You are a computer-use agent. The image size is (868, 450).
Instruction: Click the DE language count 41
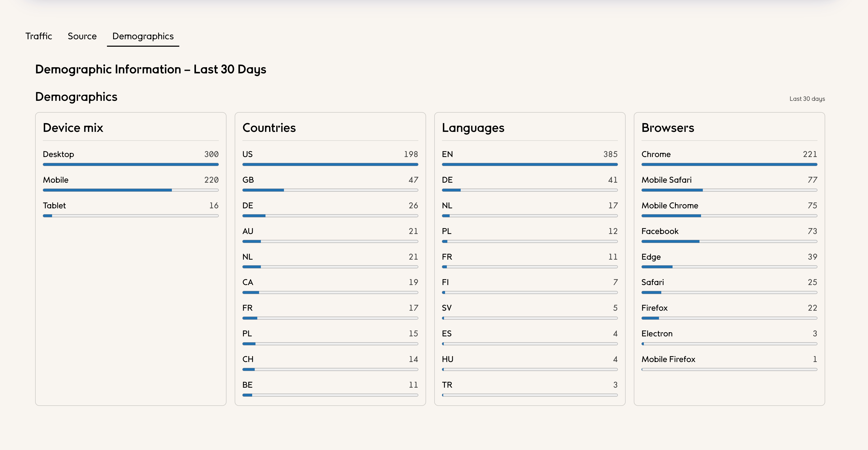pos(613,180)
